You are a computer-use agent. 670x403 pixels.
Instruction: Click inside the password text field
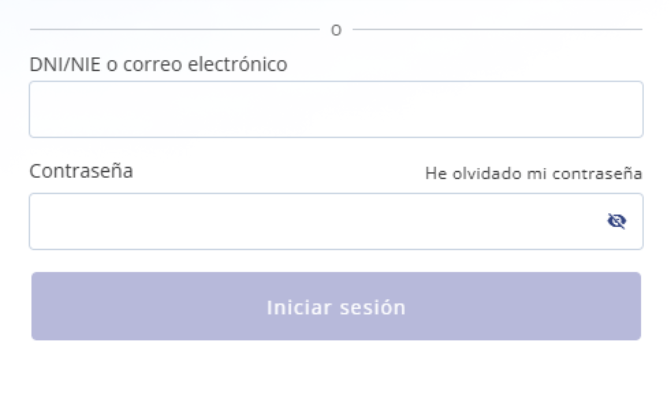[310, 222]
